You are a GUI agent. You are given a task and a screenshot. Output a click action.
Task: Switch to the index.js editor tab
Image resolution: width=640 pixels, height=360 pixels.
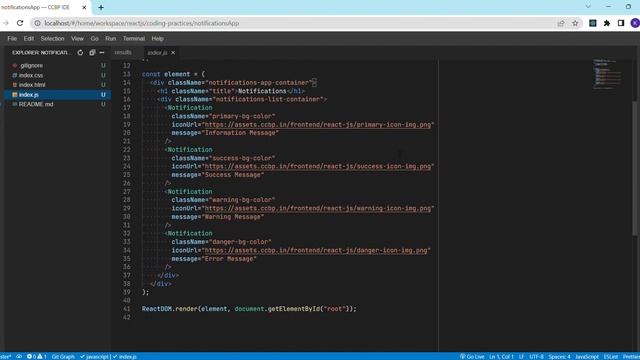(157, 53)
